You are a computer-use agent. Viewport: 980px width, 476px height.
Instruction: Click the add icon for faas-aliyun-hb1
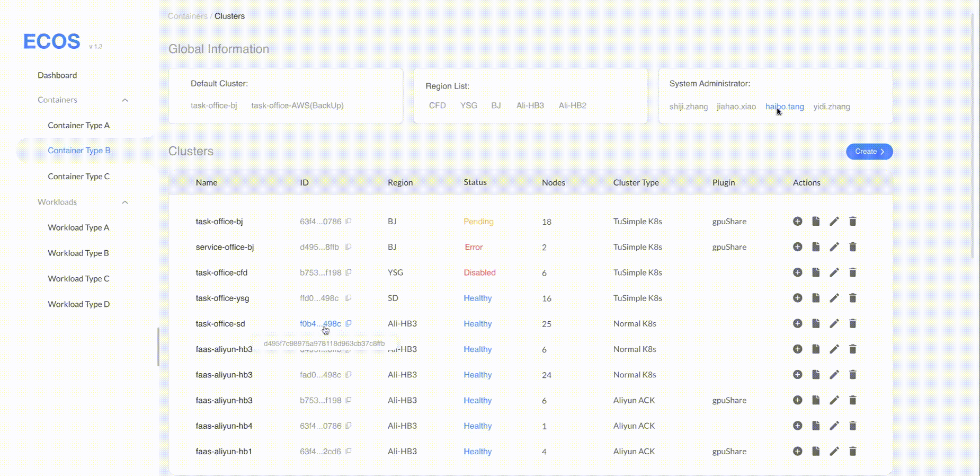(797, 451)
